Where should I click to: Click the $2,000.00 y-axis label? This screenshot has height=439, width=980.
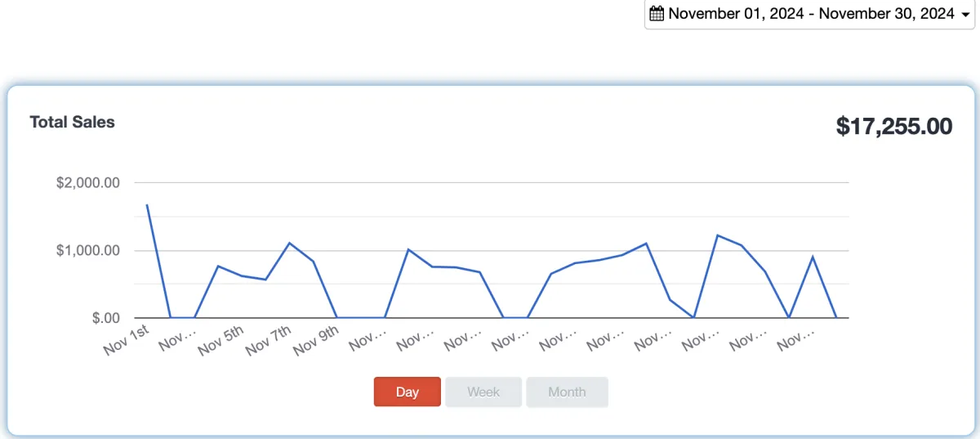(x=88, y=182)
